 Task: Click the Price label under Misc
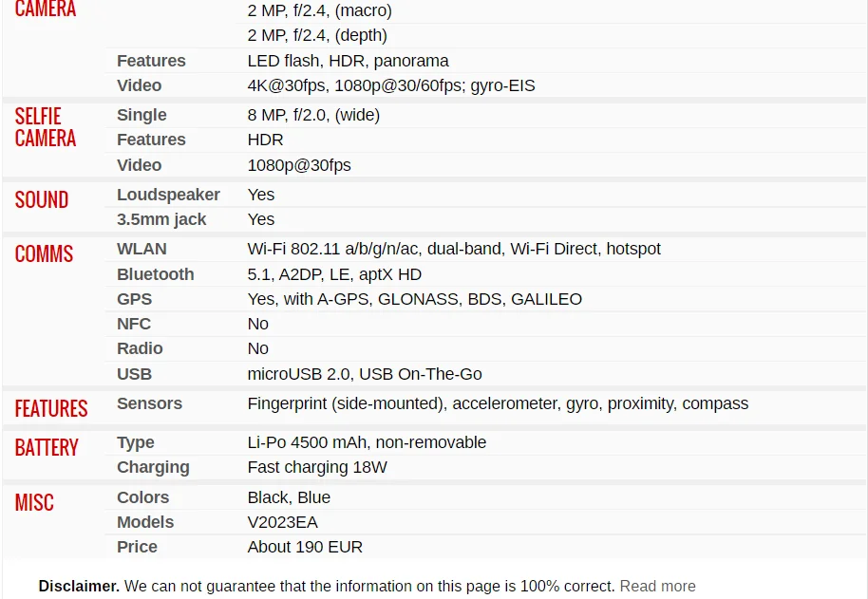pyautogui.click(x=137, y=547)
